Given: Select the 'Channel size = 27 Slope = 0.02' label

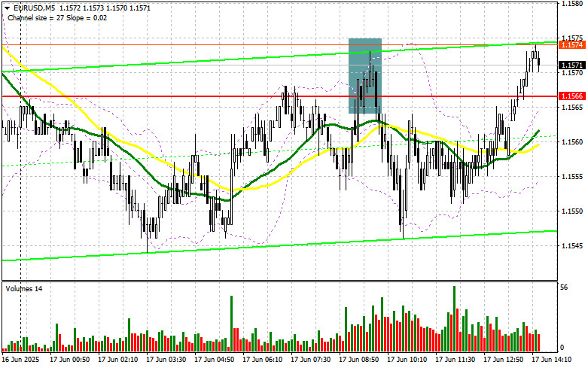Looking at the screenshot, I should pyautogui.click(x=57, y=18).
